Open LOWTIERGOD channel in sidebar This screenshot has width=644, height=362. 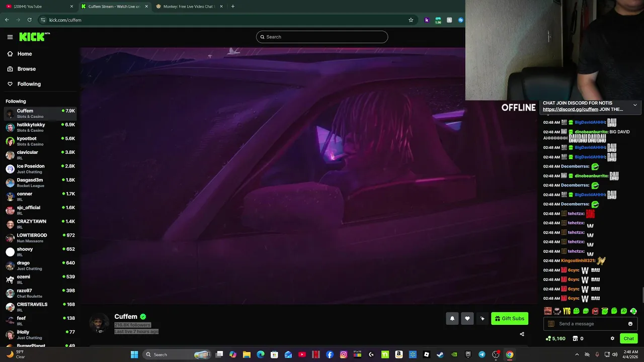[40, 238]
